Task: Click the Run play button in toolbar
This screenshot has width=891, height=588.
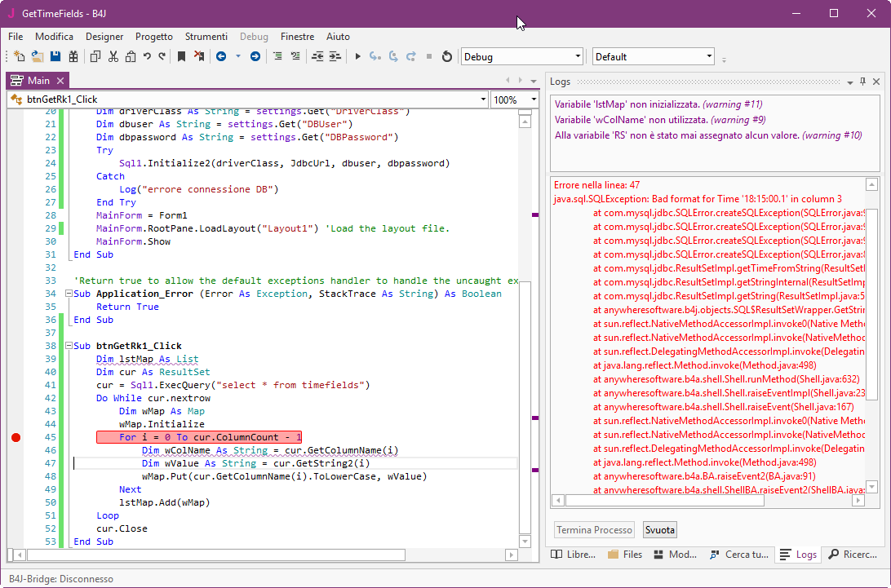Action: (x=357, y=56)
